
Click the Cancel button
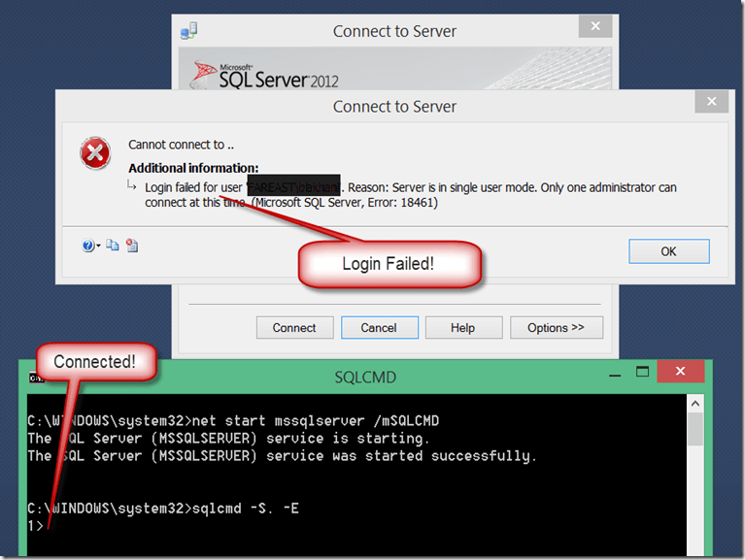coord(379,328)
